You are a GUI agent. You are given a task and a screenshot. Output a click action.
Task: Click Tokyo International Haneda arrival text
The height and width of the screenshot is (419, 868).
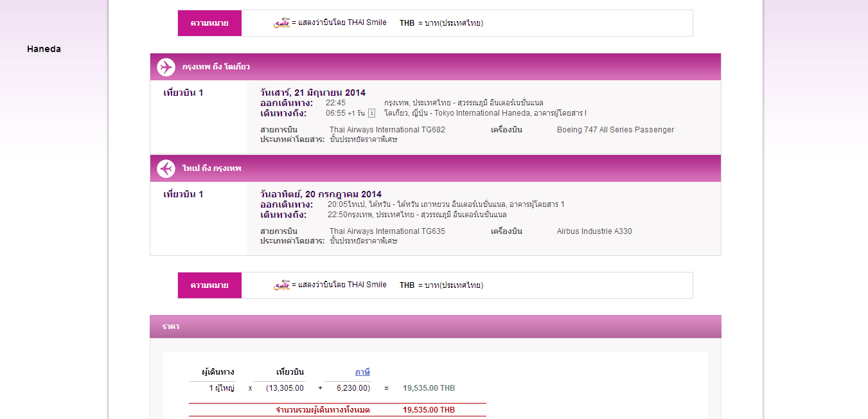point(485,113)
